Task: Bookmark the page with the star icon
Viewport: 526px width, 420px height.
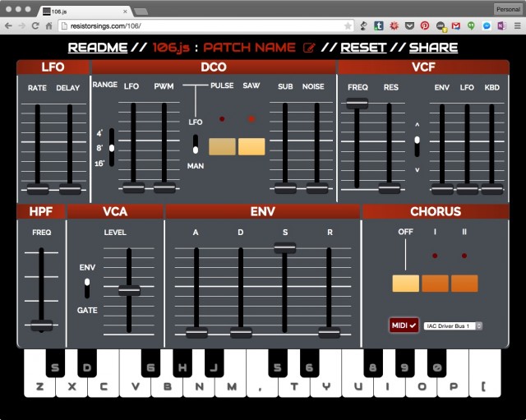Action: [348, 26]
